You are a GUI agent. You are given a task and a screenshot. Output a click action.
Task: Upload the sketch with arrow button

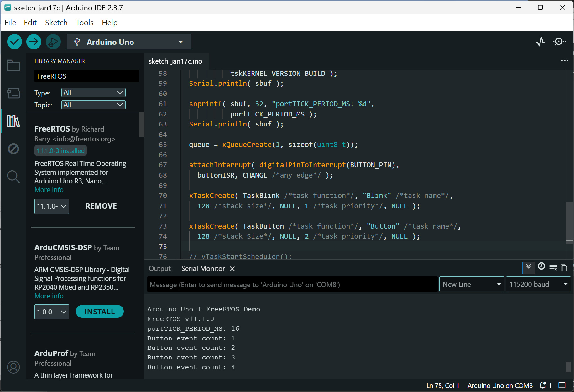pos(34,42)
